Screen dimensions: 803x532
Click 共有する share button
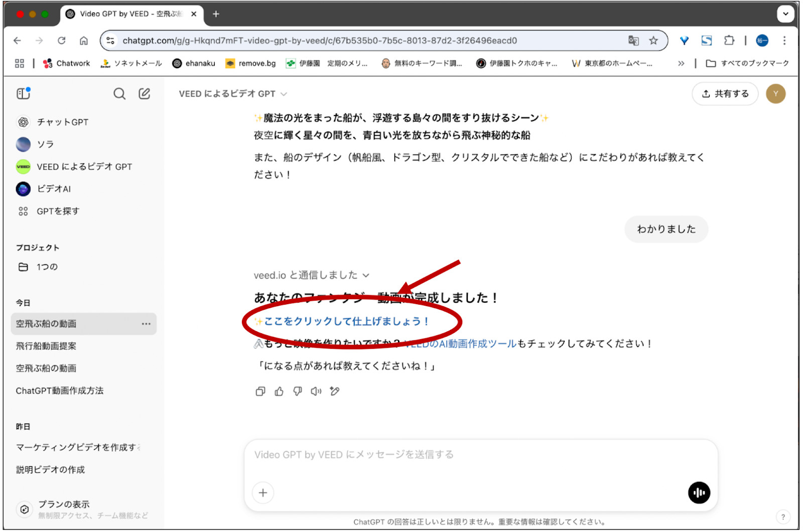tap(725, 94)
